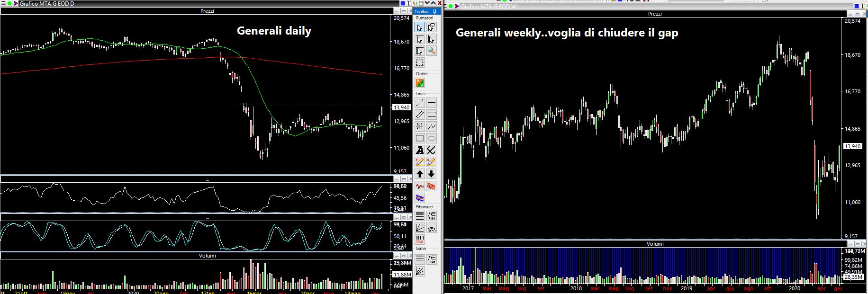Select the right eraser pencil tool
The height and width of the screenshot is (294, 868).
432,162
